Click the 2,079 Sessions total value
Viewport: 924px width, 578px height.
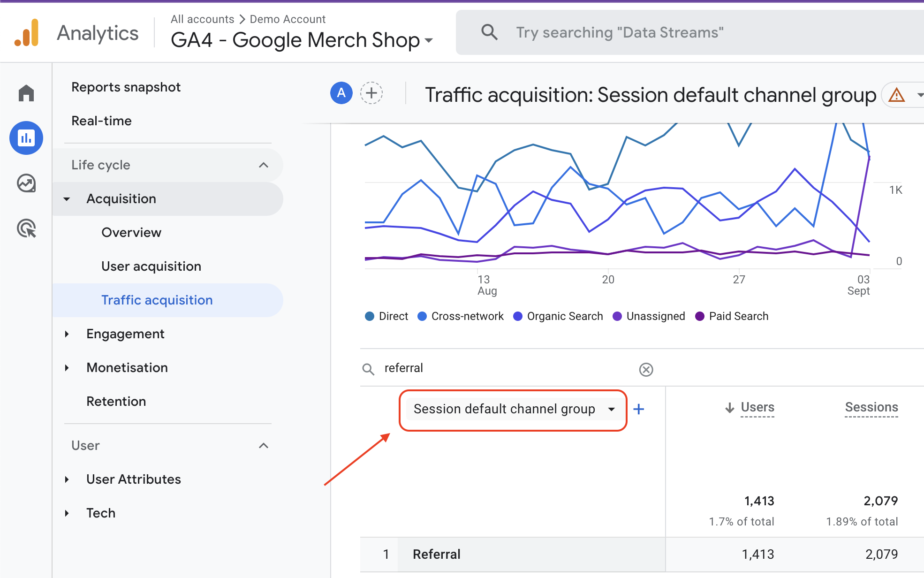tap(881, 501)
